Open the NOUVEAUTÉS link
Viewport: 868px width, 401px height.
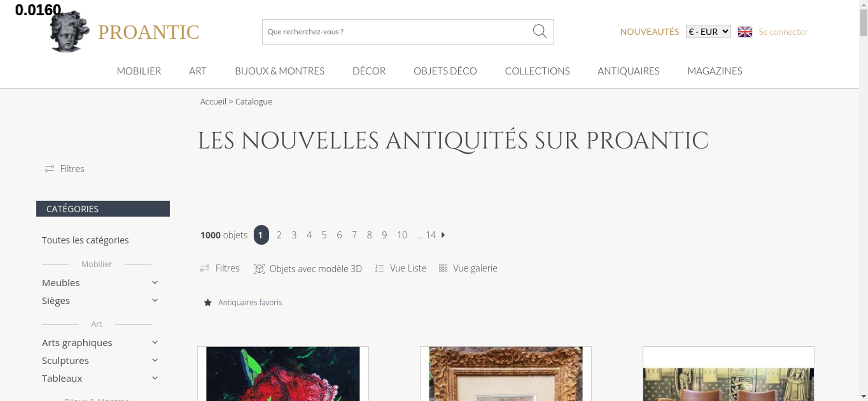[x=649, y=32]
